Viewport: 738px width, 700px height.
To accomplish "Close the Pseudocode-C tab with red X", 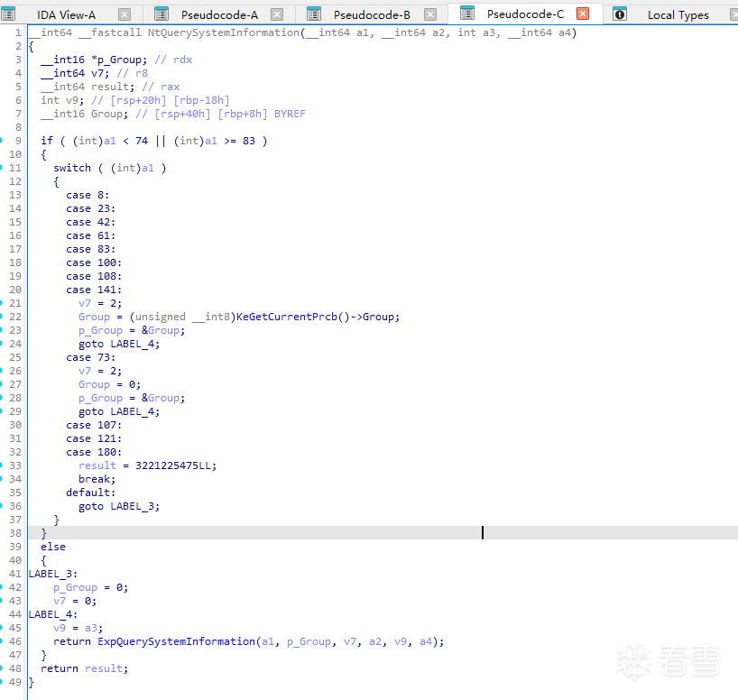I will (x=583, y=14).
